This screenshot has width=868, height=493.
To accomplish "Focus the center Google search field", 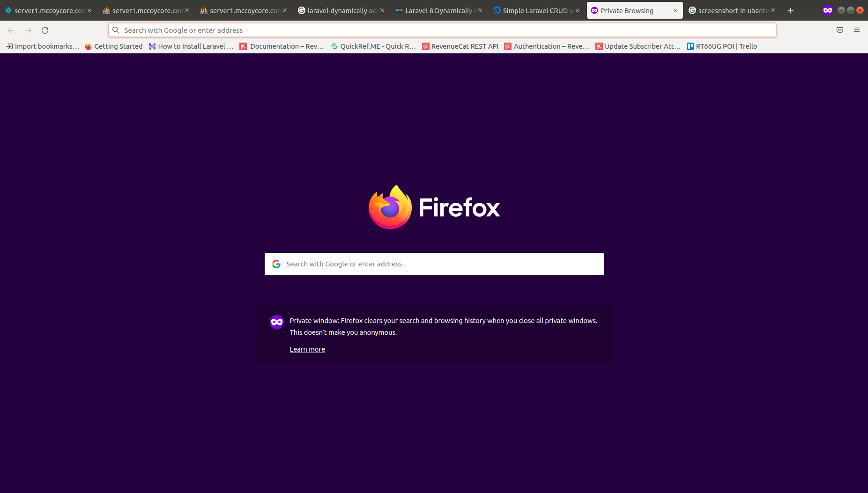I will pos(440,264).
